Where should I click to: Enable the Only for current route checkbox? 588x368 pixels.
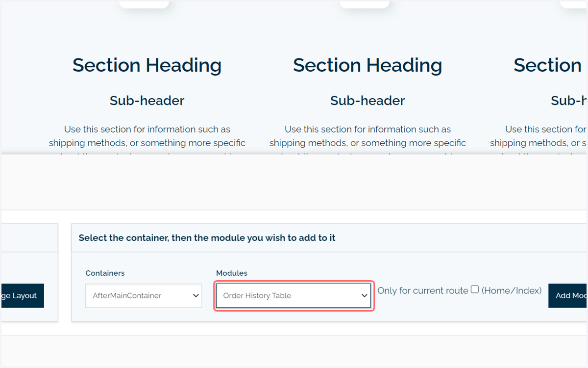[475, 289]
